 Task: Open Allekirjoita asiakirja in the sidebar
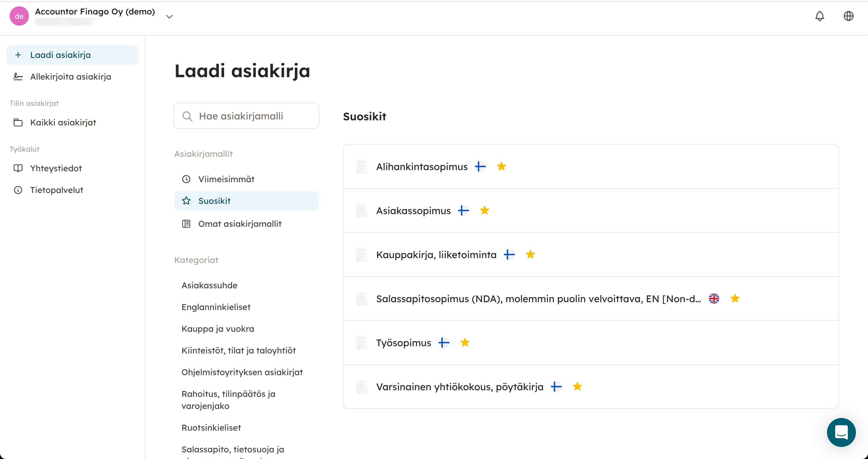pyautogui.click(x=71, y=77)
